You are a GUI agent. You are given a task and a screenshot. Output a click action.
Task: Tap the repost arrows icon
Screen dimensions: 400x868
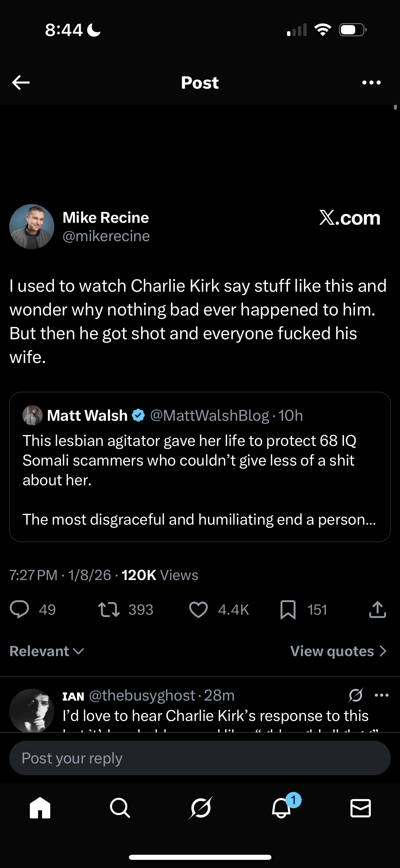109,609
